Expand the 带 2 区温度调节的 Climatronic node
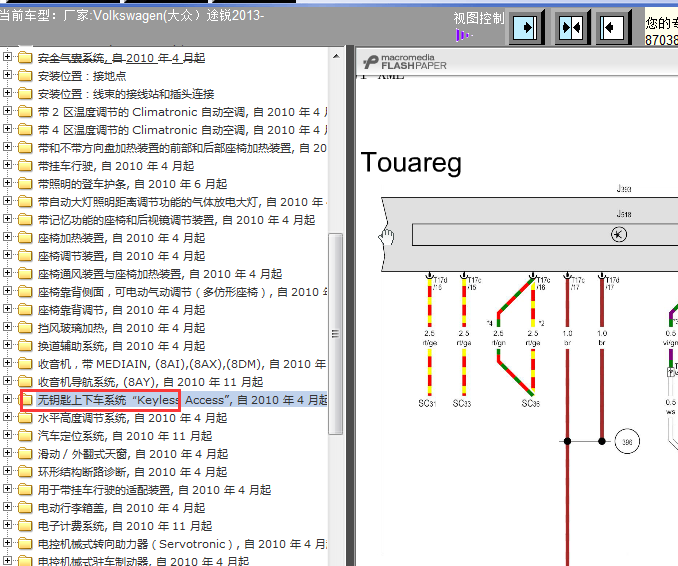 coord(7,111)
